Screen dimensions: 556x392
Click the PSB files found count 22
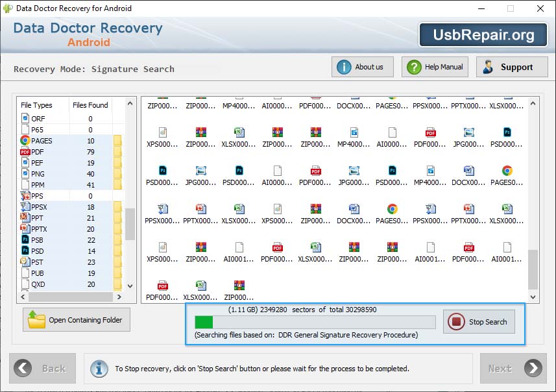[91, 240]
